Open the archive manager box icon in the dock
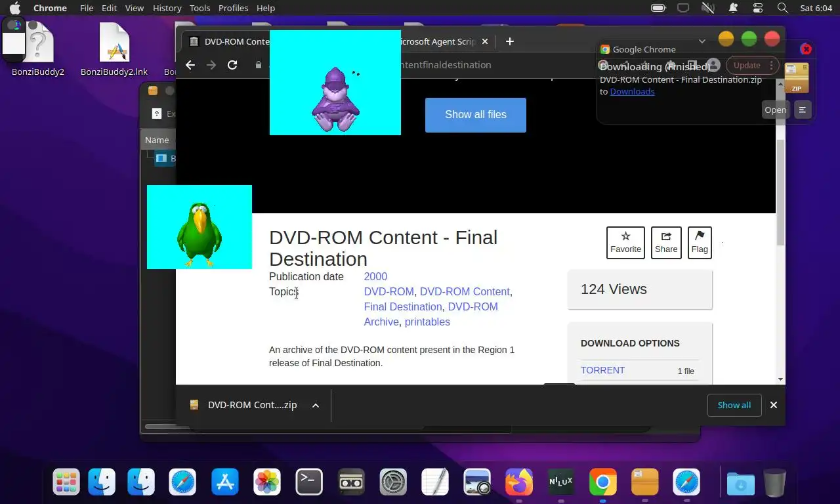The width and height of the screenshot is (840, 504). [x=645, y=482]
